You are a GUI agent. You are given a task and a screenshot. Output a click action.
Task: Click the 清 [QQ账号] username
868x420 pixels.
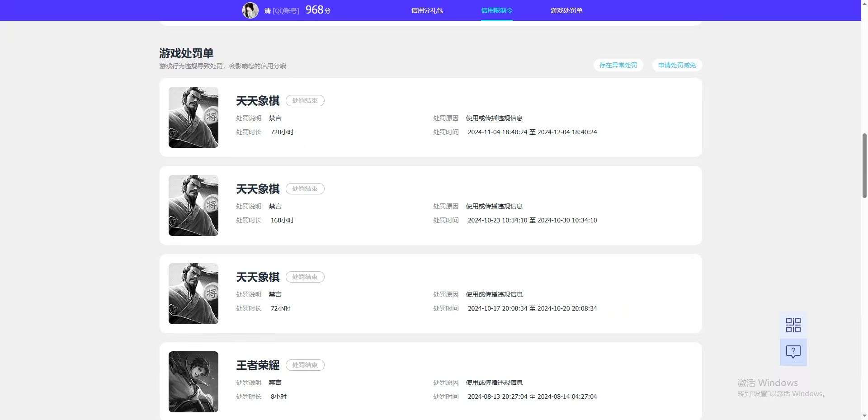(281, 11)
